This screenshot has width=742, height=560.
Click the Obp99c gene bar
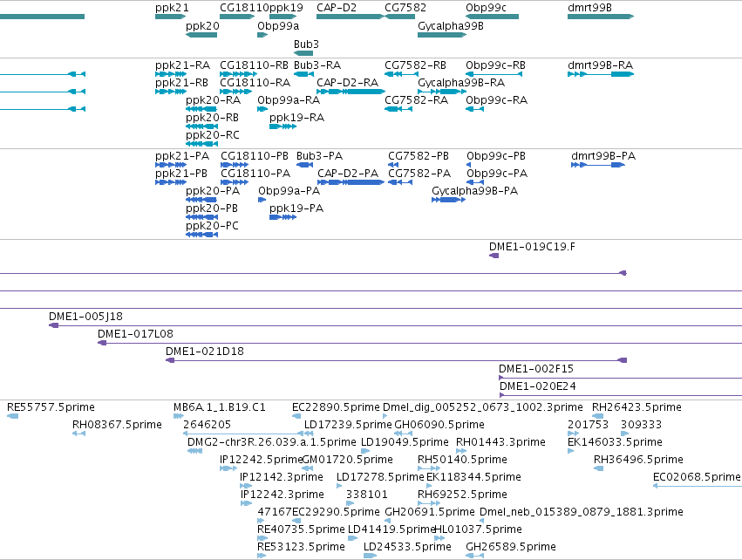pos(492,17)
